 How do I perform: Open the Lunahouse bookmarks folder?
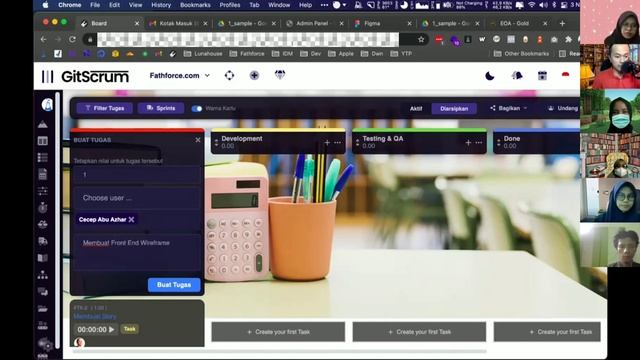[x=203, y=54]
